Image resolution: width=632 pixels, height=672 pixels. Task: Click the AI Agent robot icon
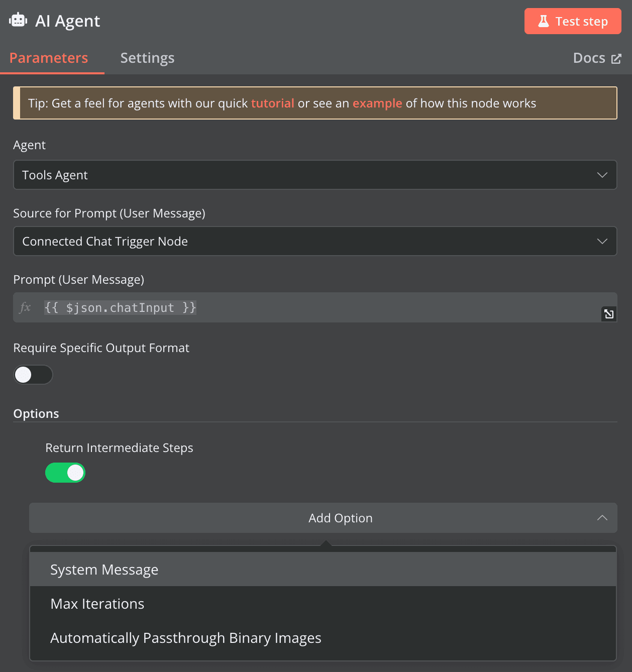18,20
